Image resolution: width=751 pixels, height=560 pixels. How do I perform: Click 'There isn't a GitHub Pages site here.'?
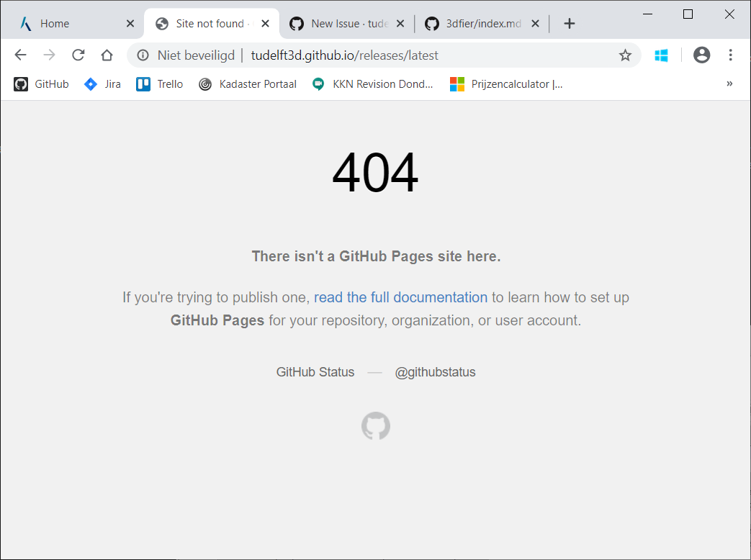(x=376, y=256)
